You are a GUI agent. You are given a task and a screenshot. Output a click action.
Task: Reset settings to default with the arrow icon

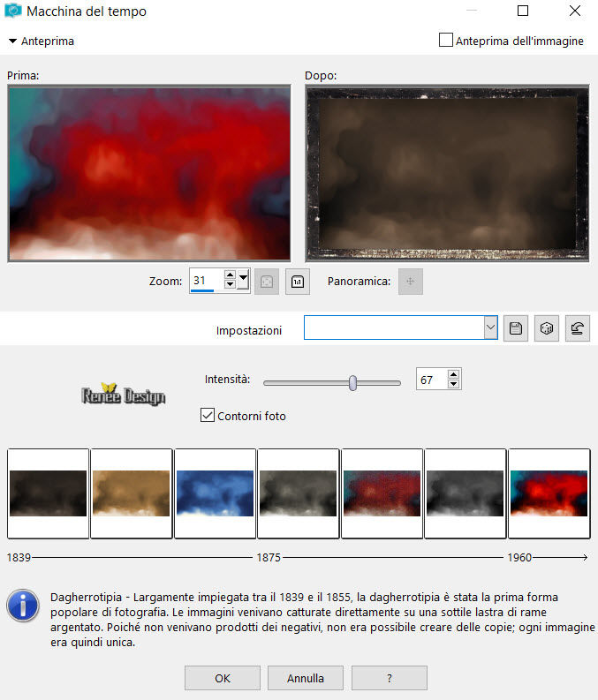(578, 328)
